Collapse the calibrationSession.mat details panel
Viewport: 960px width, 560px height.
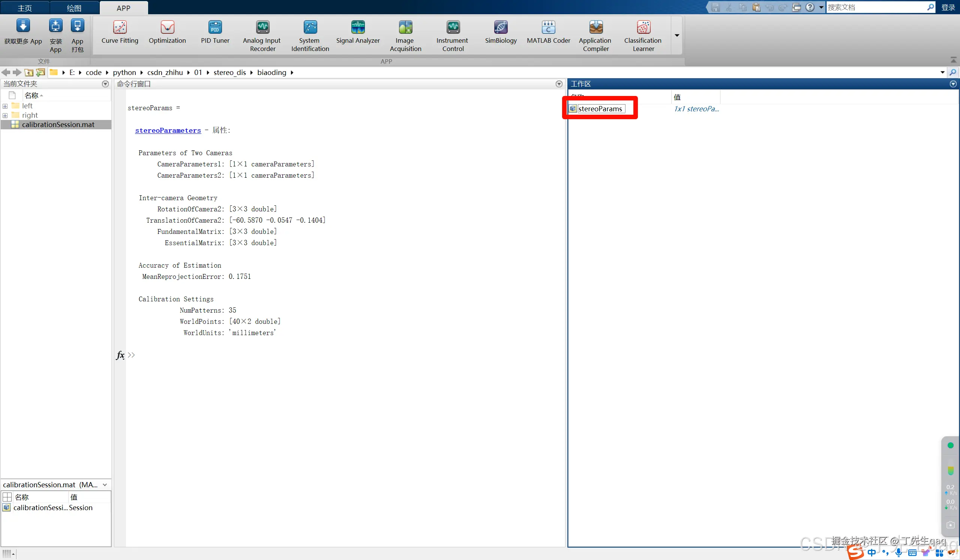point(105,485)
